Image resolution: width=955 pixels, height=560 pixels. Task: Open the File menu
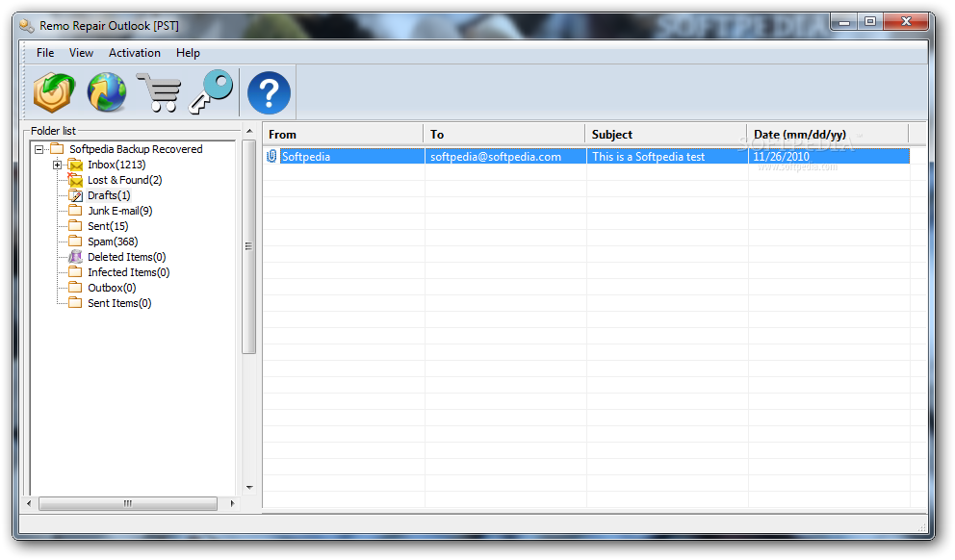click(45, 53)
